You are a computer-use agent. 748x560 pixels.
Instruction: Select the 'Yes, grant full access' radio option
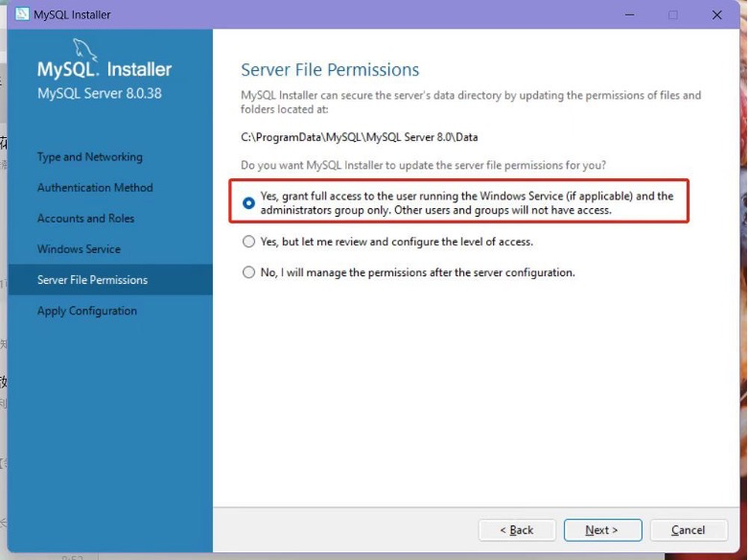coord(249,203)
